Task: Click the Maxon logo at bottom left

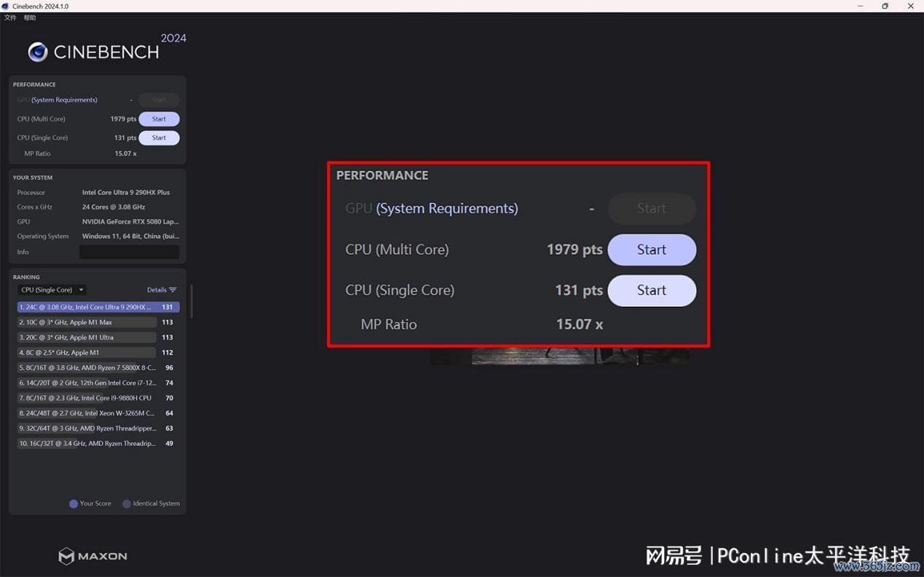Action: click(x=92, y=556)
